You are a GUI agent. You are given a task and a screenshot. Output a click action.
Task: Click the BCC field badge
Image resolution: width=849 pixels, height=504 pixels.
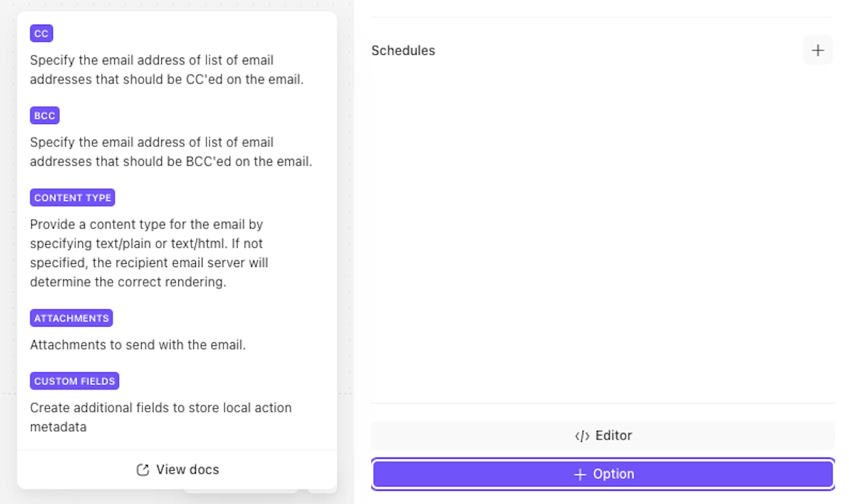(44, 116)
